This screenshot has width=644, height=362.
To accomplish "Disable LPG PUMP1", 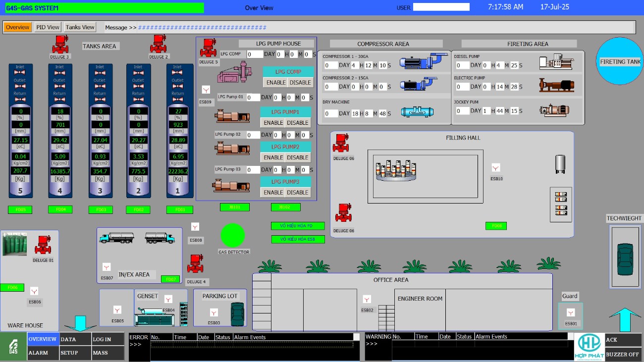I will [298, 123].
